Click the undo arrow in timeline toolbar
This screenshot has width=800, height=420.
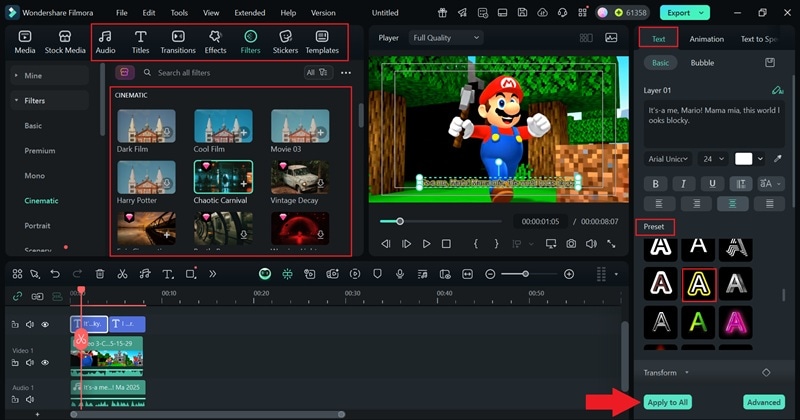[x=55, y=274]
